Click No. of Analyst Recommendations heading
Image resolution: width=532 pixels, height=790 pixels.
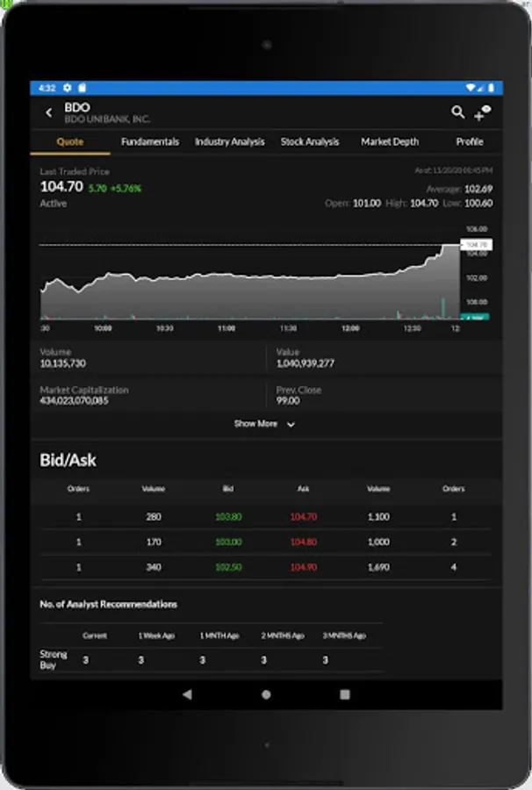point(108,604)
